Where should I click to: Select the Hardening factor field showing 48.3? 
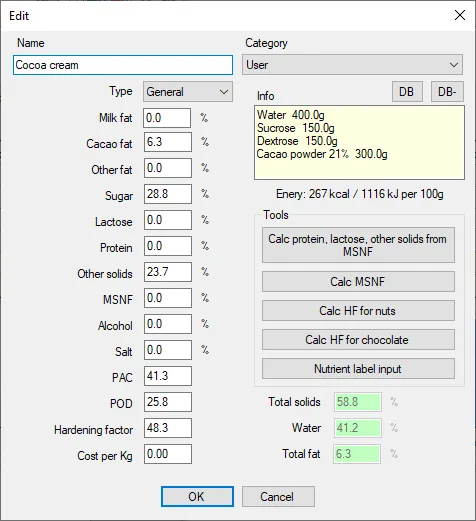pos(167,428)
